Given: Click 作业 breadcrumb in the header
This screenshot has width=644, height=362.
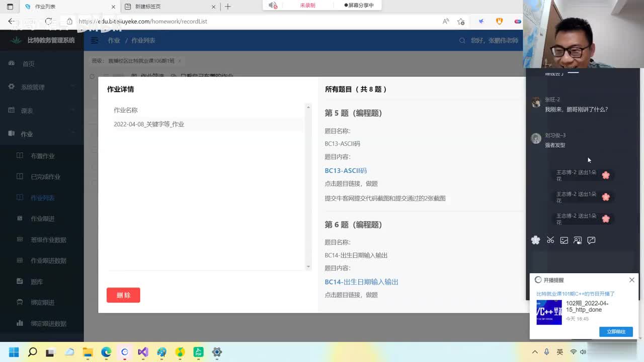Looking at the screenshot, I should pos(114,40).
